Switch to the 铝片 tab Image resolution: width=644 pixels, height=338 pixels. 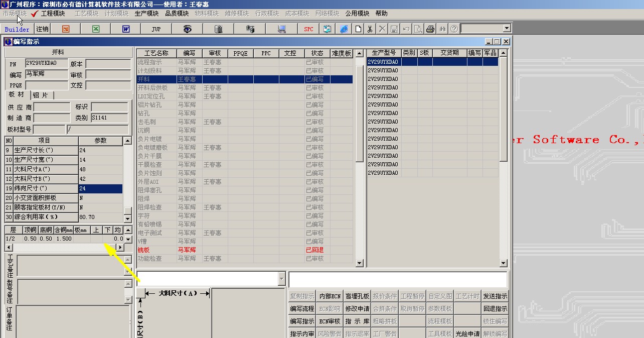[41, 95]
